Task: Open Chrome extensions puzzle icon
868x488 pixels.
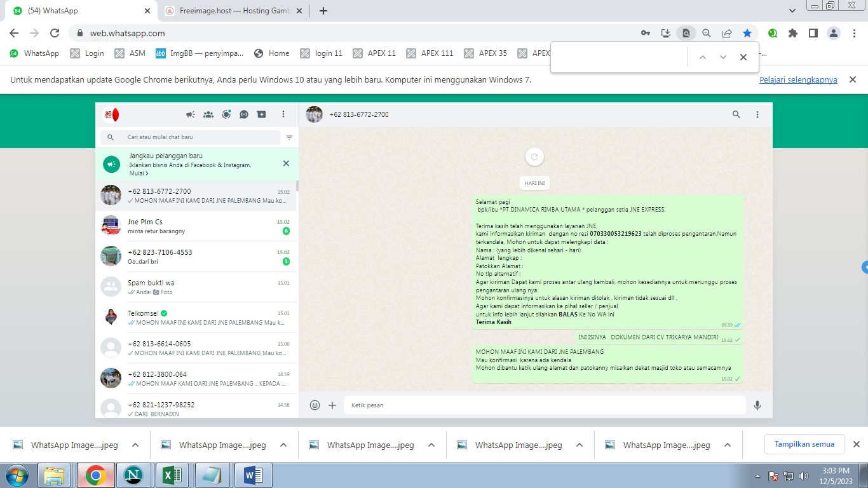Action: tap(792, 33)
